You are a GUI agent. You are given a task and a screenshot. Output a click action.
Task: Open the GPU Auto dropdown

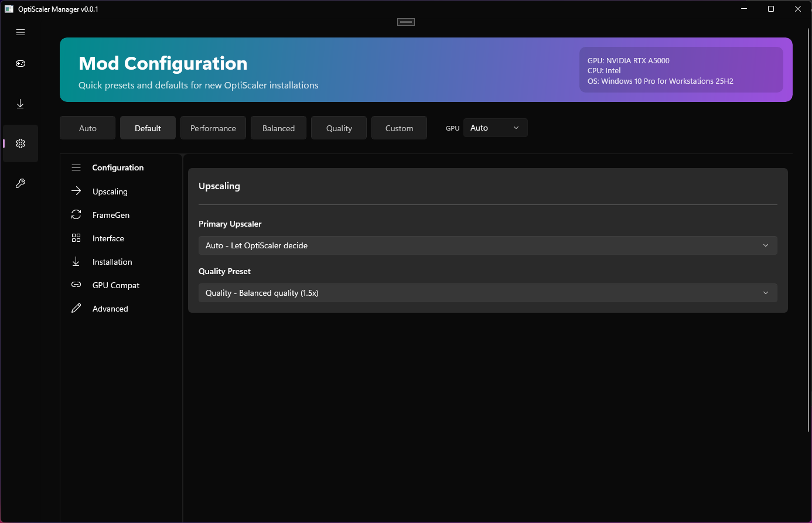click(496, 128)
